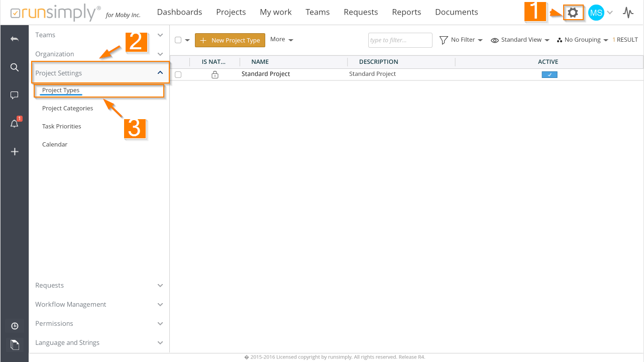Click the type to filter field

[x=400, y=40]
